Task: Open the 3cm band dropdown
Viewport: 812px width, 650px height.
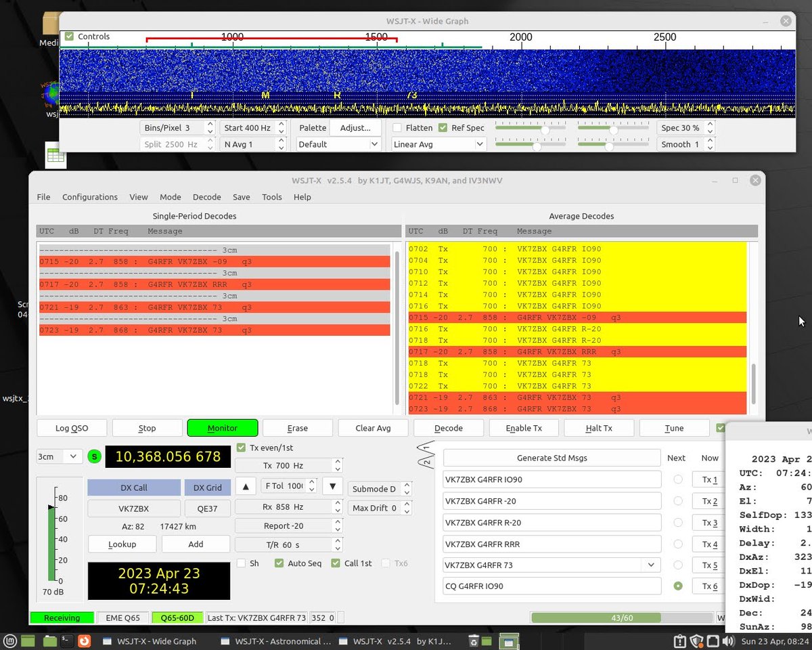Action: (60, 456)
